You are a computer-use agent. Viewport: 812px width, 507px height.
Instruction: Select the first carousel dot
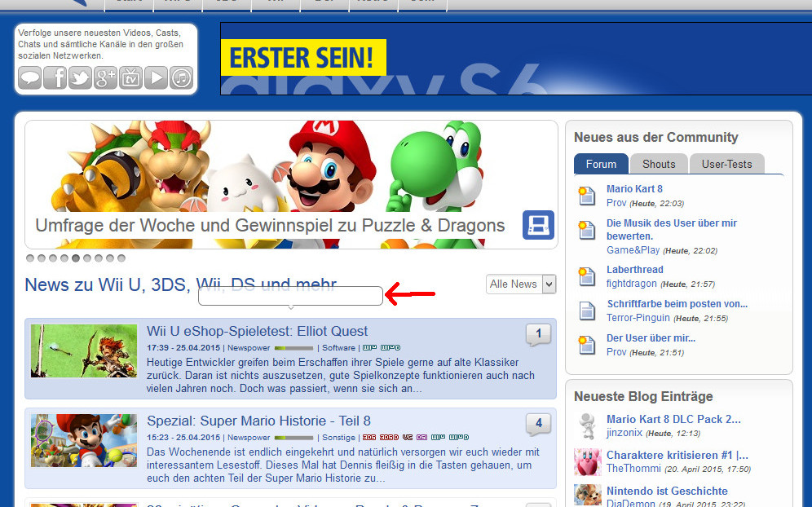30,258
